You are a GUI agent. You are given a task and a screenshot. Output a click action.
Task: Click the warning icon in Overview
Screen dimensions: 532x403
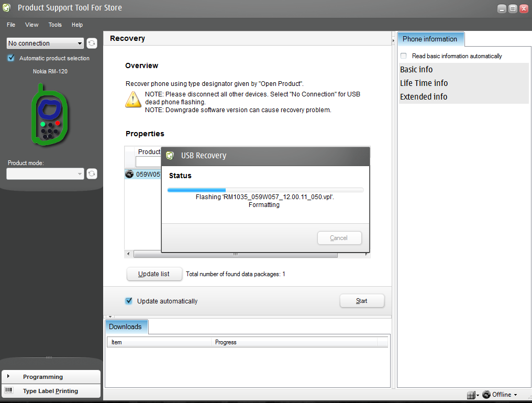click(x=133, y=100)
